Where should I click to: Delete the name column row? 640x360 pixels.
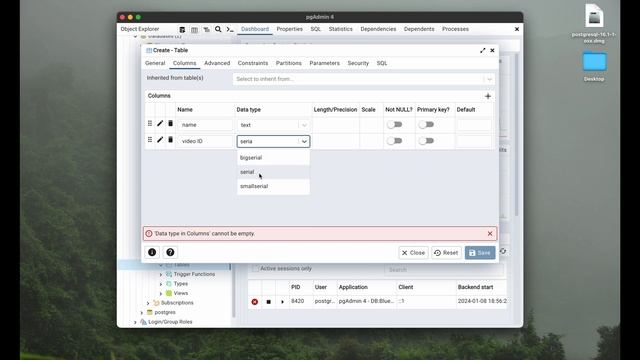click(171, 124)
